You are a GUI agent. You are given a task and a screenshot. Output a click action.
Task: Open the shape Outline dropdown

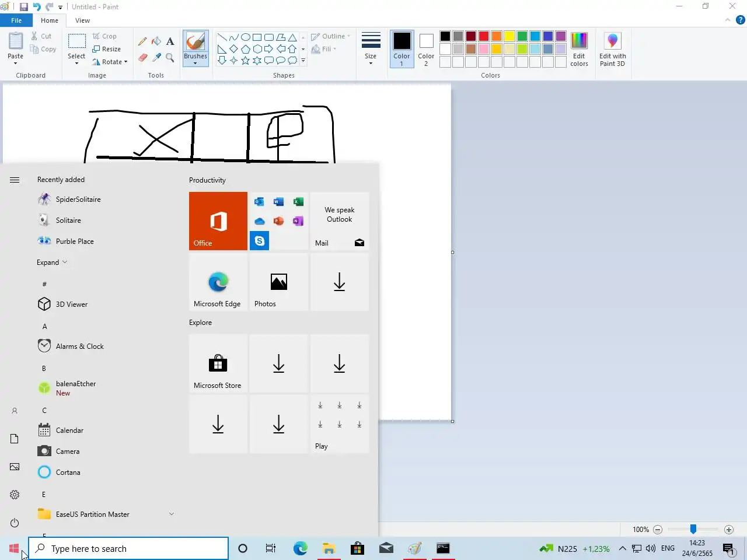pyautogui.click(x=331, y=36)
